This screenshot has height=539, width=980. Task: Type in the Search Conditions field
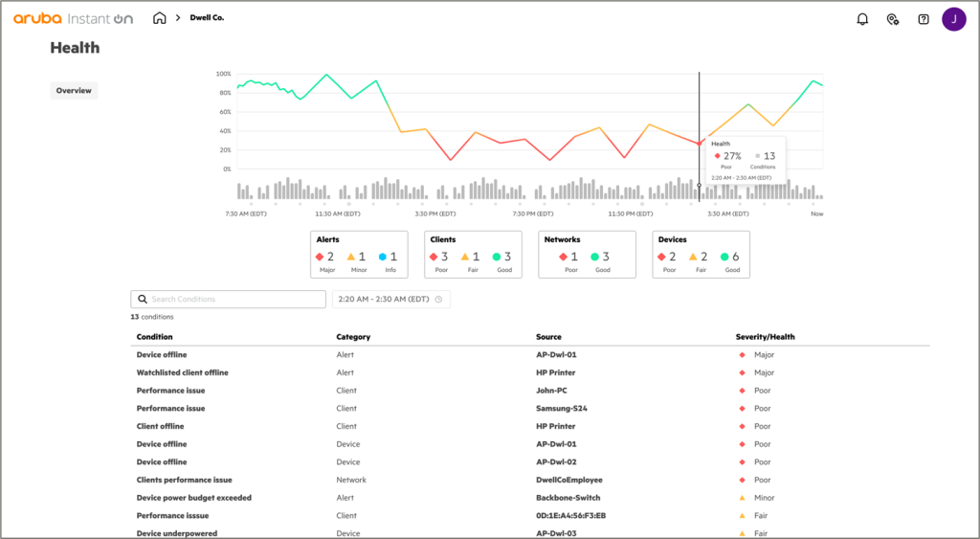(234, 300)
